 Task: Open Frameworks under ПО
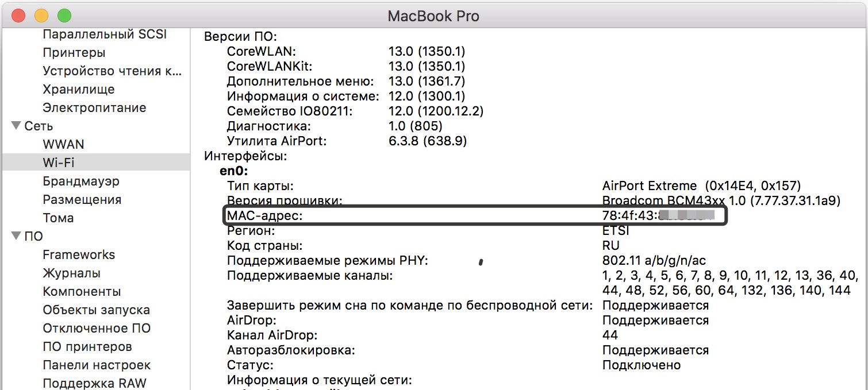click(x=79, y=254)
